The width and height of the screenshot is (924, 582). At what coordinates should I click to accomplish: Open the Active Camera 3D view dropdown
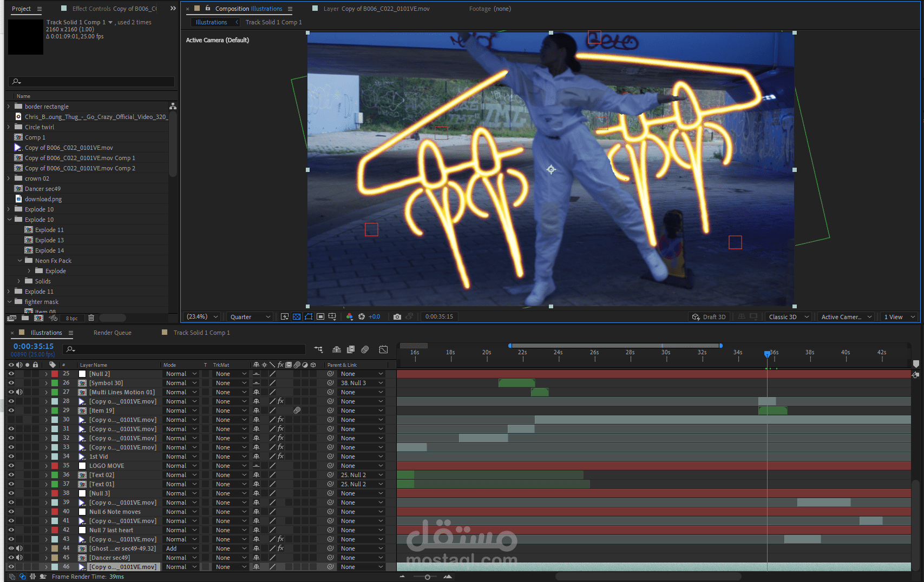(846, 317)
